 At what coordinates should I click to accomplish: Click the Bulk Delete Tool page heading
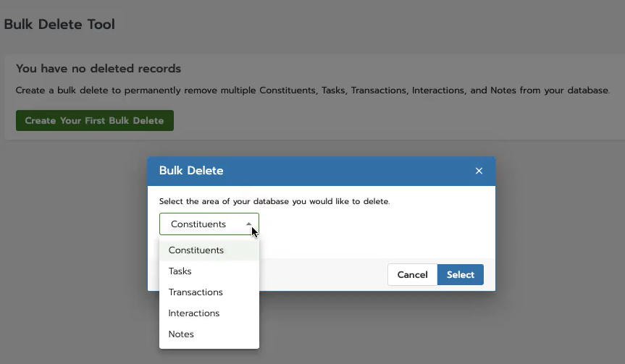pos(59,25)
